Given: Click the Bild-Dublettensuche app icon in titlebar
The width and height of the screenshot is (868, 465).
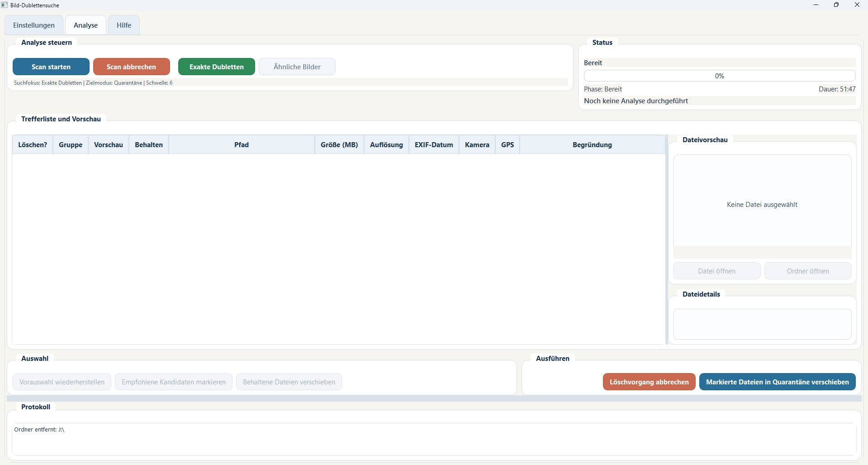Looking at the screenshot, I should pyautogui.click(x=5, y=5).
